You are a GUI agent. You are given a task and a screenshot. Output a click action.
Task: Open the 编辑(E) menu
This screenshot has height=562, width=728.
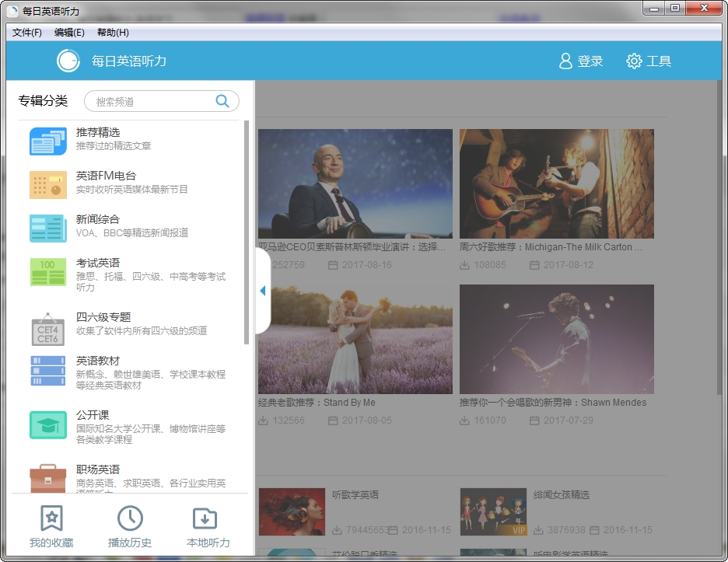(69, 33)
